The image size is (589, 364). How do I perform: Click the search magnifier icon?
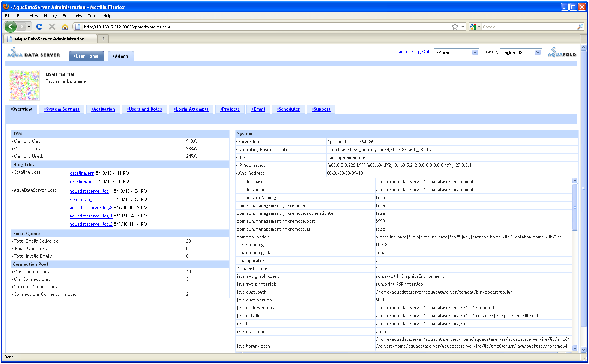[x=580, y=27]
